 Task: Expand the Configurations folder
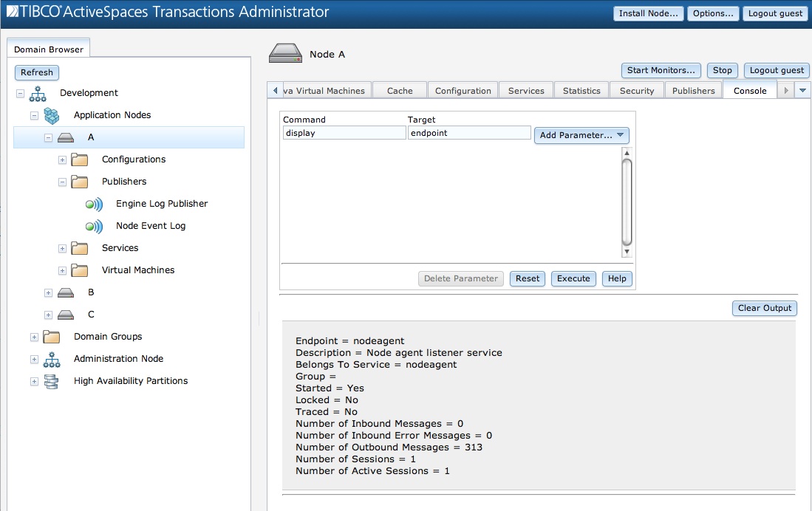coord(62,160)
